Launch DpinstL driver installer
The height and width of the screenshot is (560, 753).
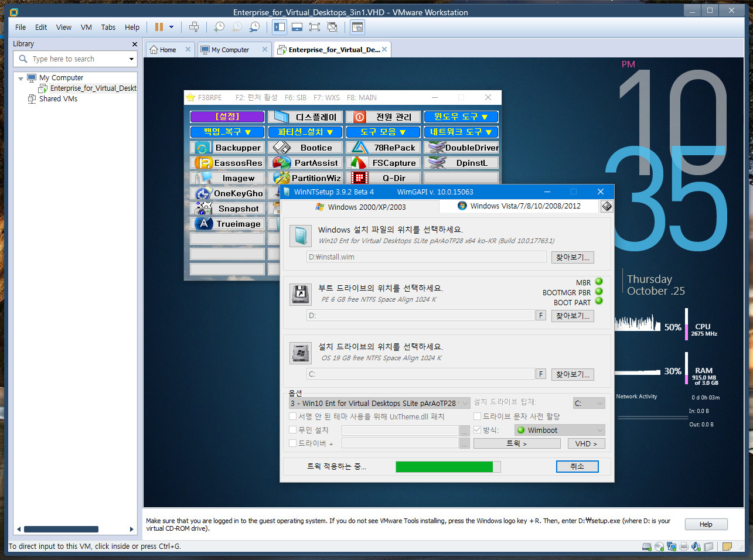click(461, 163)
